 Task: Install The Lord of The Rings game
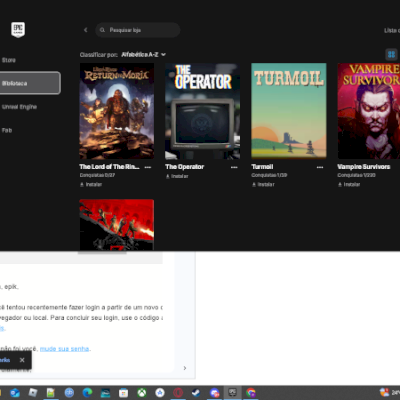click(x=91, y=184)
